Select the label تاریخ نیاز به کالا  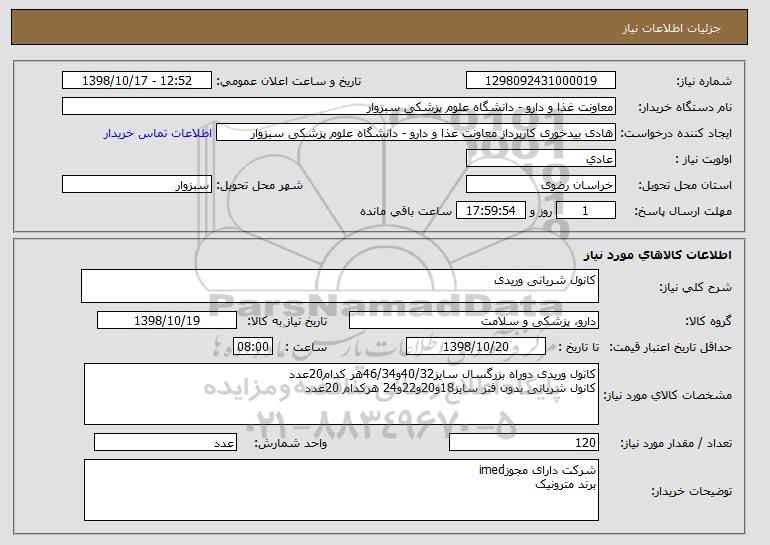(x=287, y=321)
